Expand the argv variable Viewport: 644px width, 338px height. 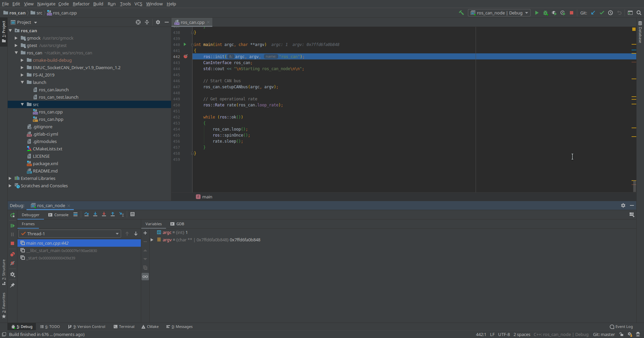tap(152, 240)
